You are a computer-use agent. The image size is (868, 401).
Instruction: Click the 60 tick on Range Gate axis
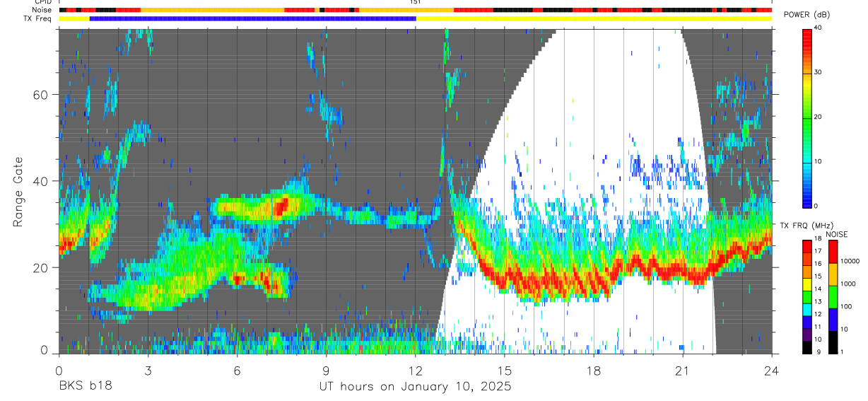coord(42,95)
